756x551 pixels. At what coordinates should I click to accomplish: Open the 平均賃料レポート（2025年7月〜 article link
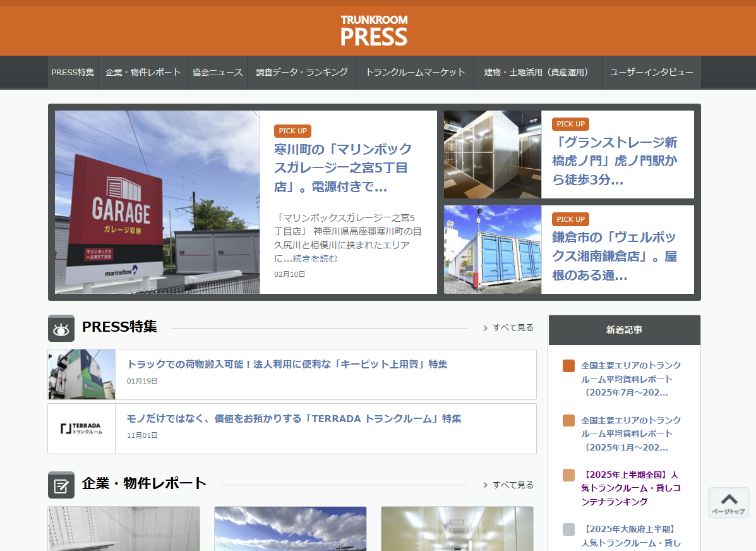coord(631,378)
